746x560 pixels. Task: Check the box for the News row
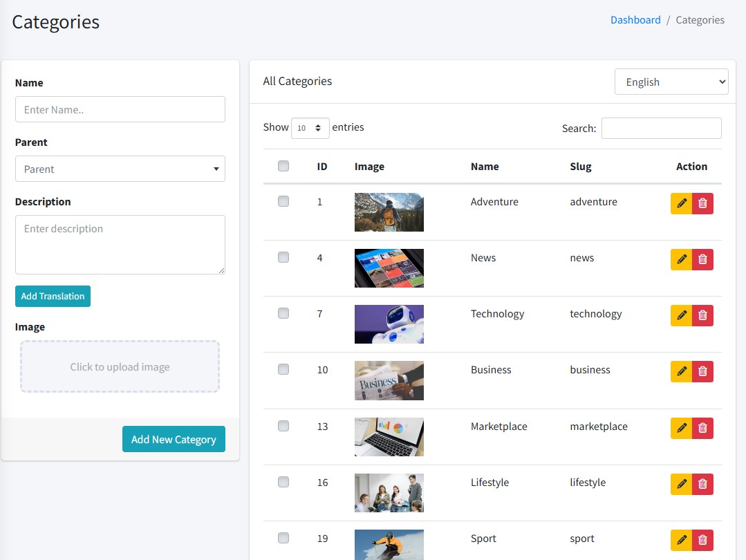(x=283, y=257)
